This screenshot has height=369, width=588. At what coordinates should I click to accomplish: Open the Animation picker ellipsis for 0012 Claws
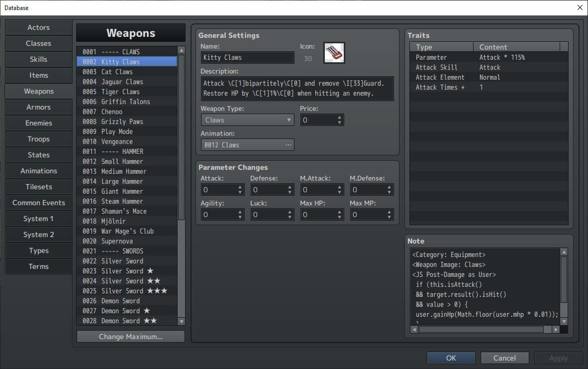(x=288, y=145)
